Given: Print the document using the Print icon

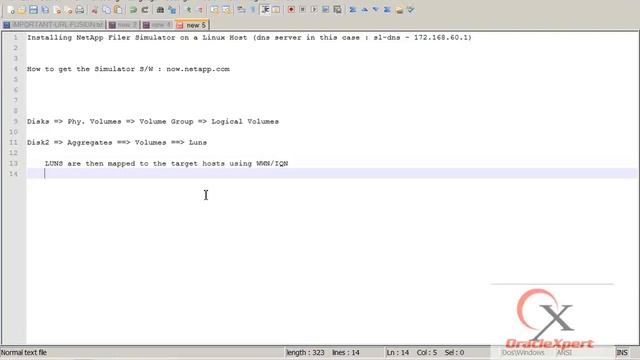Looking at the screenshot, I should 80,10.
